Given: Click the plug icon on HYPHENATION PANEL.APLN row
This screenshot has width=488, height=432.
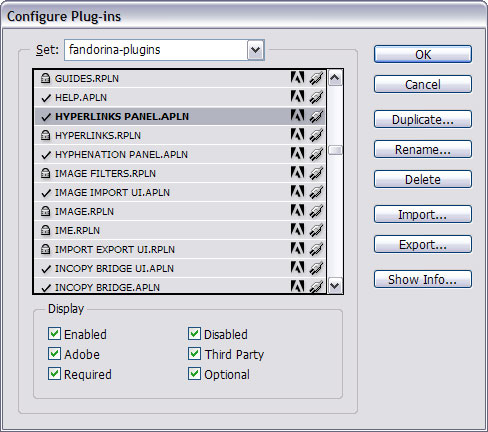Looking at the screenshot, I should (316, 154).
